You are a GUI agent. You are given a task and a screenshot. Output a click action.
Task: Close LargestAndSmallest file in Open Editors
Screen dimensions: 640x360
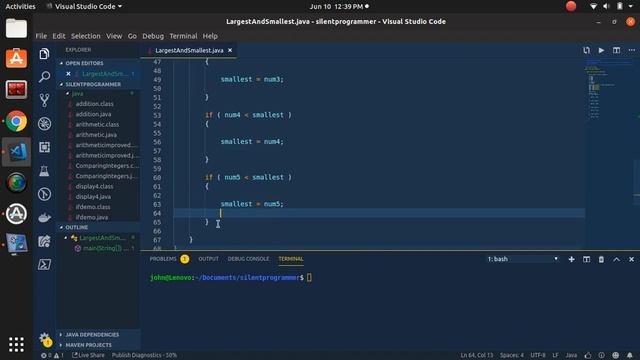tap(68, 74)
